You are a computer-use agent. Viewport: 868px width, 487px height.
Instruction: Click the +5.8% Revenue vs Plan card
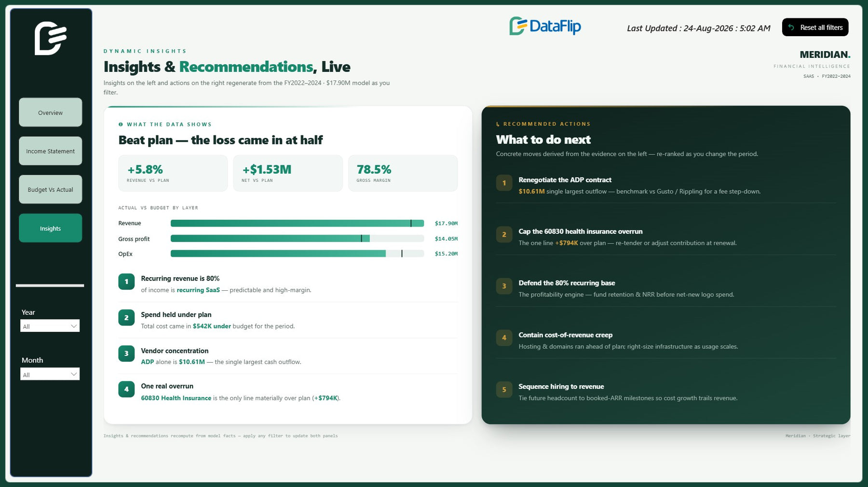point(173,173)
